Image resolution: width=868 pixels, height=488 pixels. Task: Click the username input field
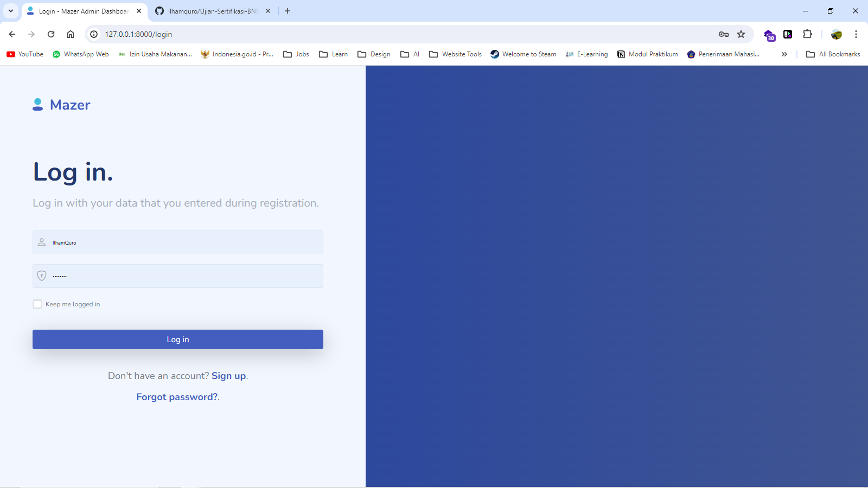click(184, 242)
